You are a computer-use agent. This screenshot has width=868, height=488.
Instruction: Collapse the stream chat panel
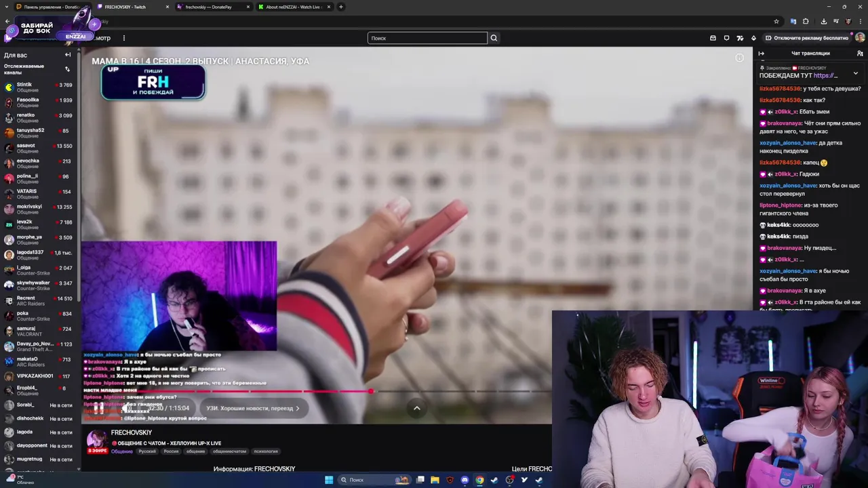761,53
